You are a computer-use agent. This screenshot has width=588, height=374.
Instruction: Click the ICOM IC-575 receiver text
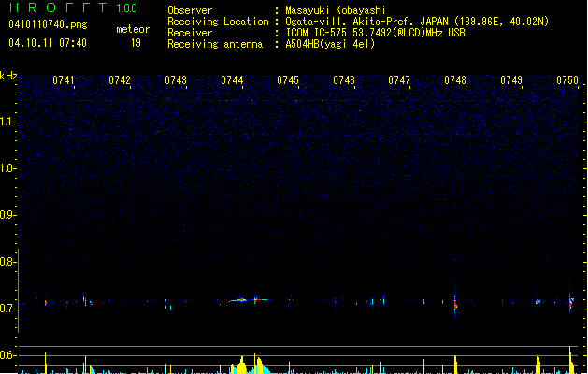coord(375,33)
